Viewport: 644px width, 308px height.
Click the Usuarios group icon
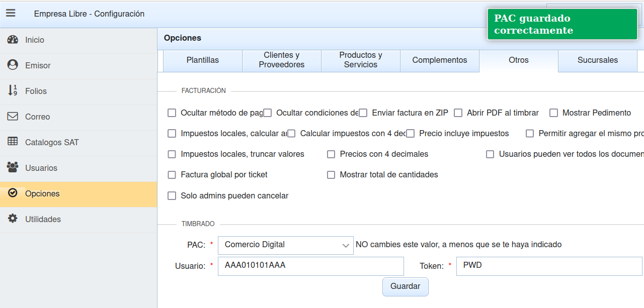coord(13,168)
